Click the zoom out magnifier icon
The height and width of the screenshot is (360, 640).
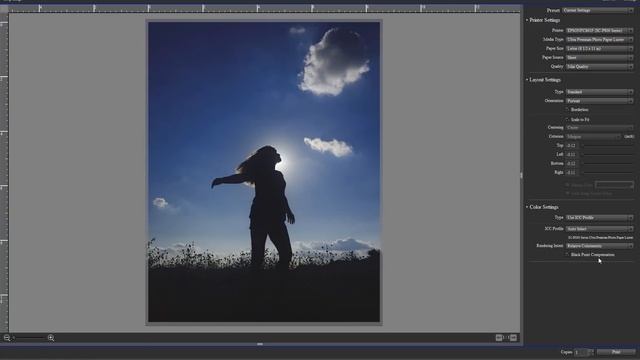7,338
